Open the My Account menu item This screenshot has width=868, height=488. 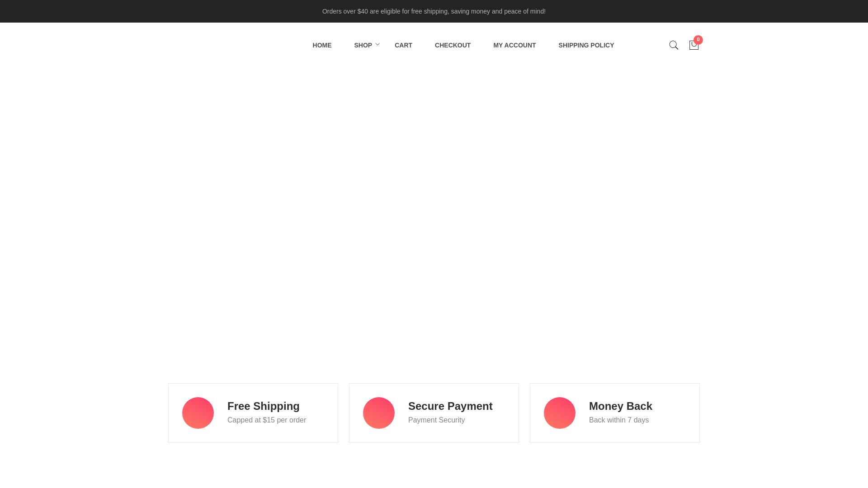click(514, 45)
